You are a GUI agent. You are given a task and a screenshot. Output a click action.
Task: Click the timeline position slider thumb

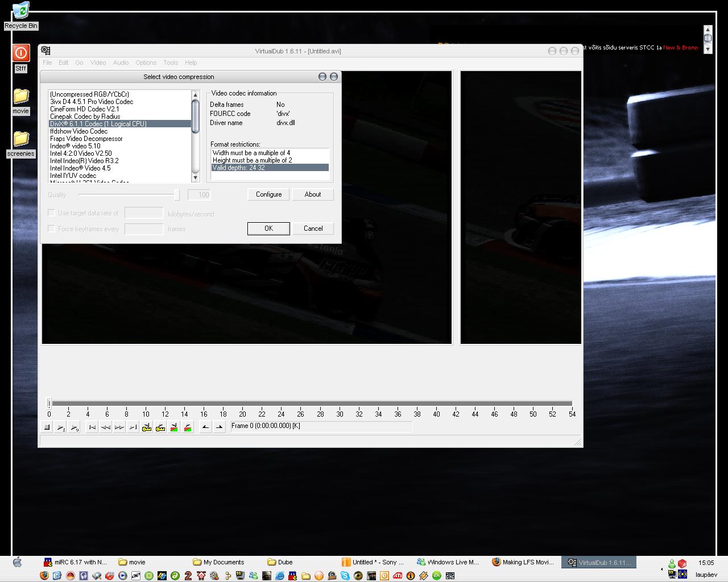tap(49, 404)
